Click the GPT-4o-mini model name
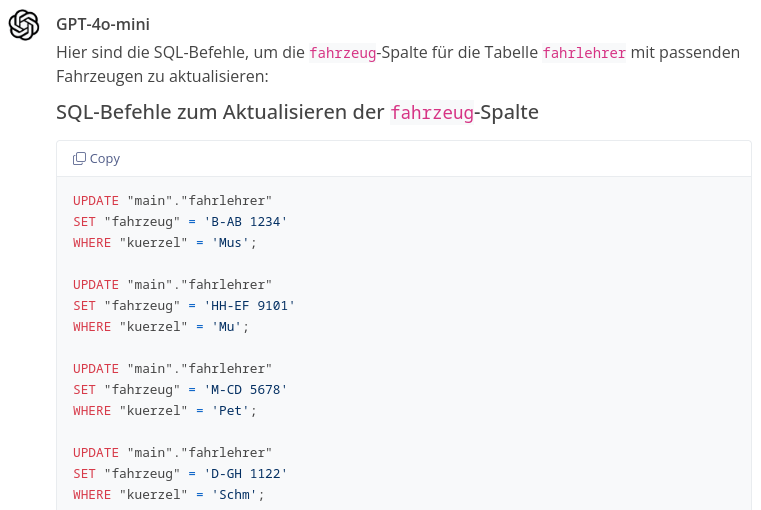This screenshot has height=510, width=761. (x=103, y=24)
